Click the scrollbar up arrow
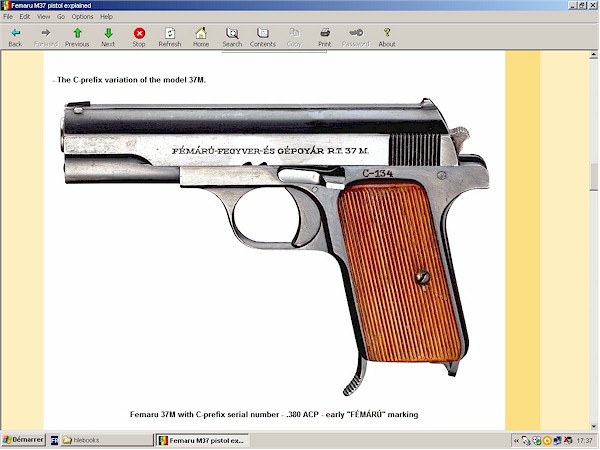This screenshot has height=450, width=600. 593,55
